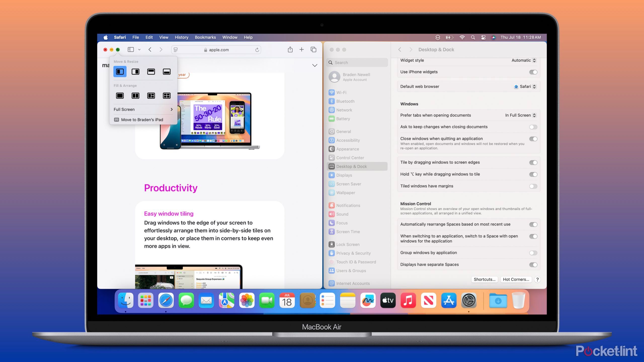Click 'Desktop & Dock' in System Settings sidebar
This screenshot has width=644, height=362.
point(352,166)
